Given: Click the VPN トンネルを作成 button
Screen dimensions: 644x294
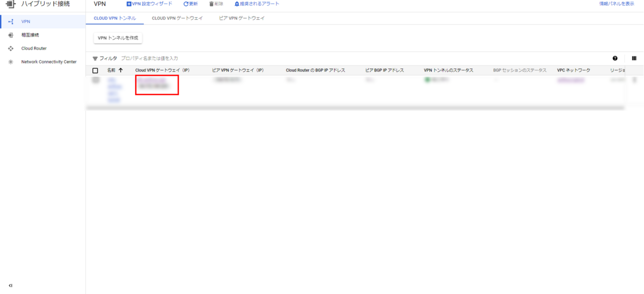Looking at the screenshot, I should [118, 38].
